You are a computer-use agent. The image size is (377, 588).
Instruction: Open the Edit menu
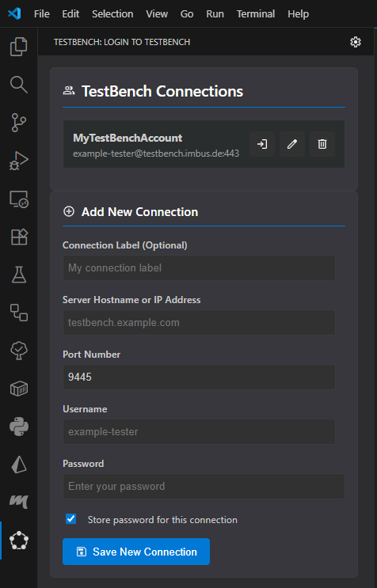click(70, 14)
